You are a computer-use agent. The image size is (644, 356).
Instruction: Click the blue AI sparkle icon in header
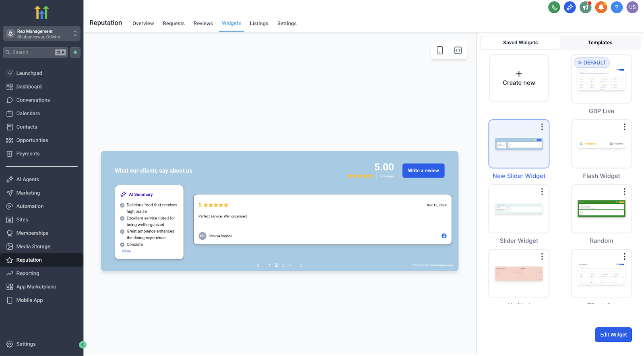coord(570,7)
